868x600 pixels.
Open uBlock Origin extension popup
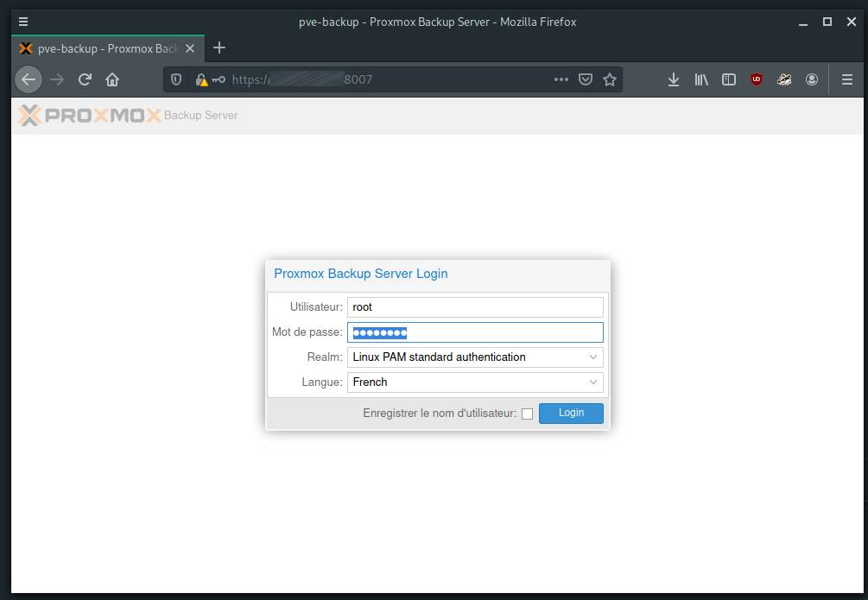[757, 79]
